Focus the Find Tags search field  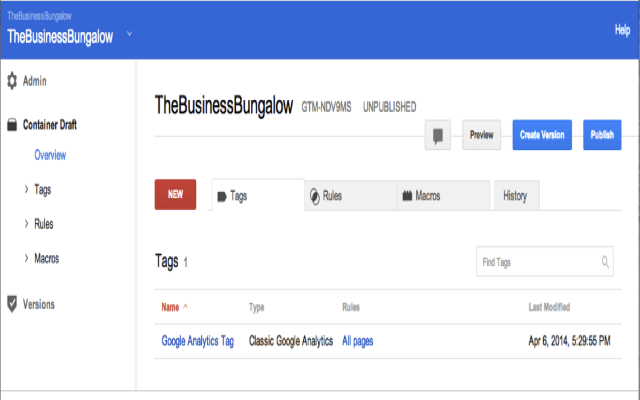pyautogui.click(x=538, y=263)
